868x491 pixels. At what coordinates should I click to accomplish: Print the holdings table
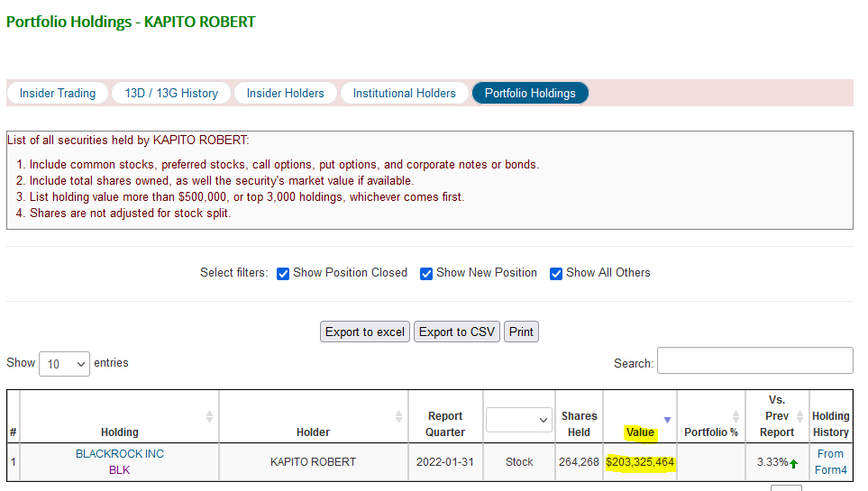pyautogui.click(x=521, y=332)
